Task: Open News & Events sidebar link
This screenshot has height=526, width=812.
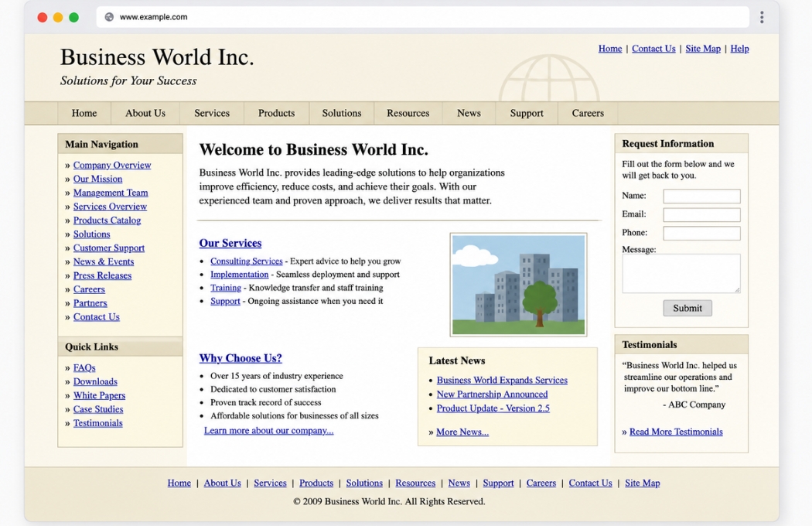Action: tap(104, 261)
